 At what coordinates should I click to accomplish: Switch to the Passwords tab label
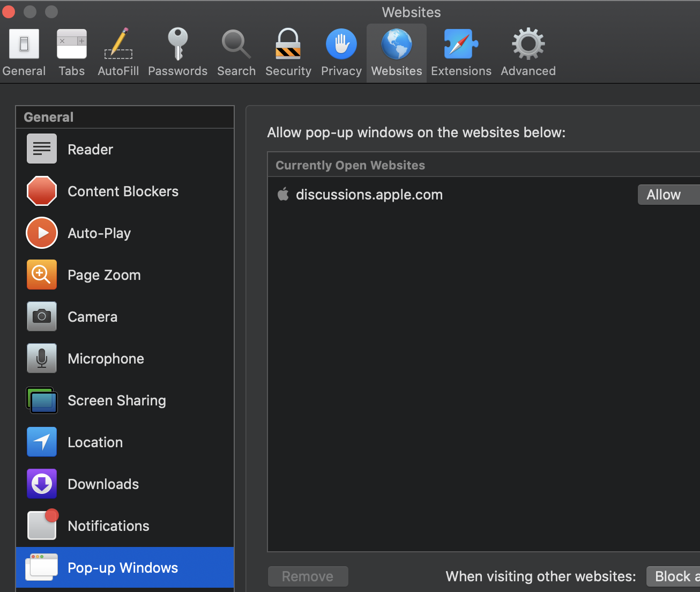pyautogui.click(x=178, y=71)
